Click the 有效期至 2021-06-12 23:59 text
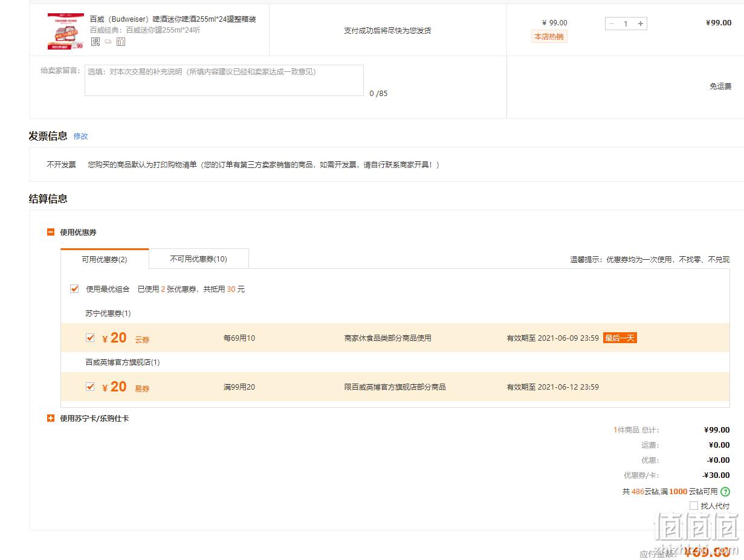Viewport: 744px width, 560px height. pyautogui.click(x=552, y=387)
